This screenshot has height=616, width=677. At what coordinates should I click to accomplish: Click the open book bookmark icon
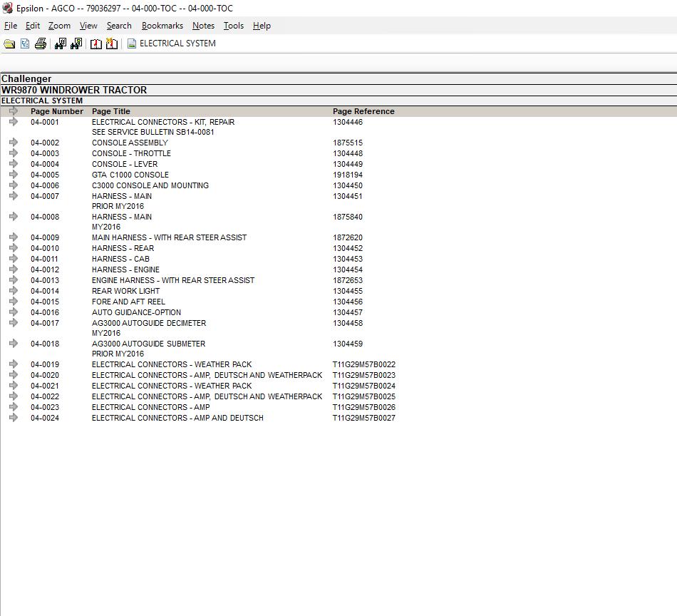point(96,43)
